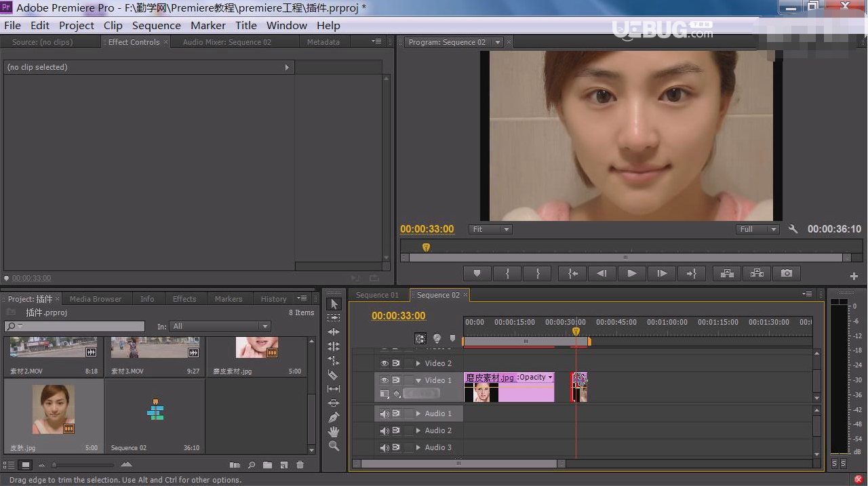Go to In point button
This screenshot has width=868, height=486.
pyautogui.click(x=572, y=273)
